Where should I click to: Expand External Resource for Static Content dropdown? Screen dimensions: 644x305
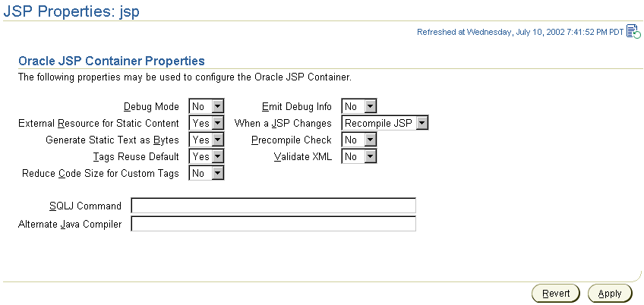(207, 123)
